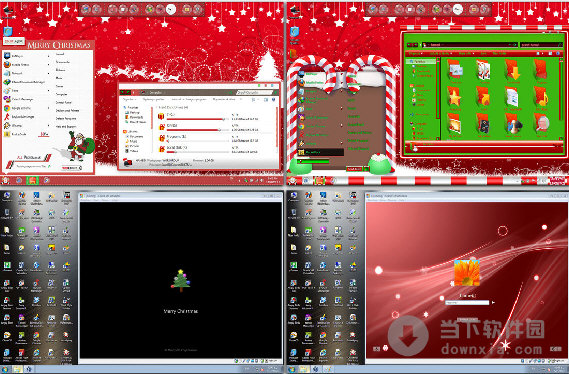Open Links folder with orange arrow
The image size is (569, 374).
[x=484, y=98]
